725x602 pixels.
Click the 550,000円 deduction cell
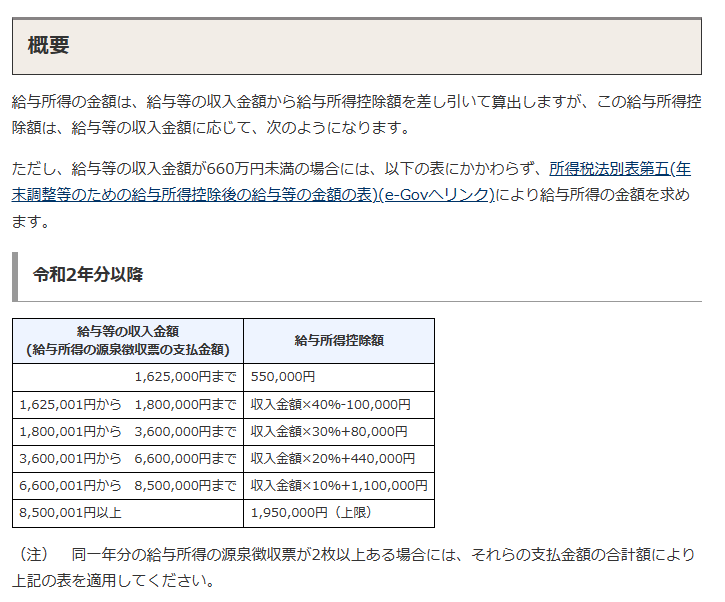(x=339, y=377)
